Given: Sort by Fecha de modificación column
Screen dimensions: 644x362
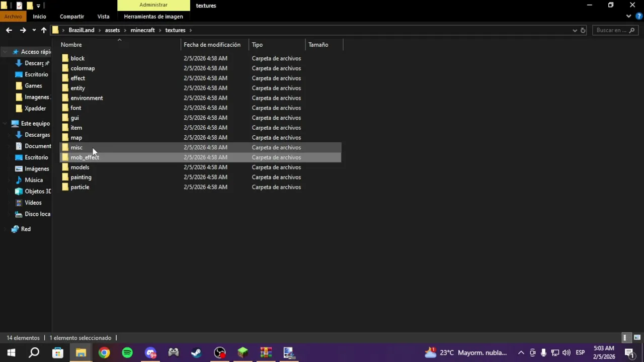Looking at the screenshot, I should point(215,45).
